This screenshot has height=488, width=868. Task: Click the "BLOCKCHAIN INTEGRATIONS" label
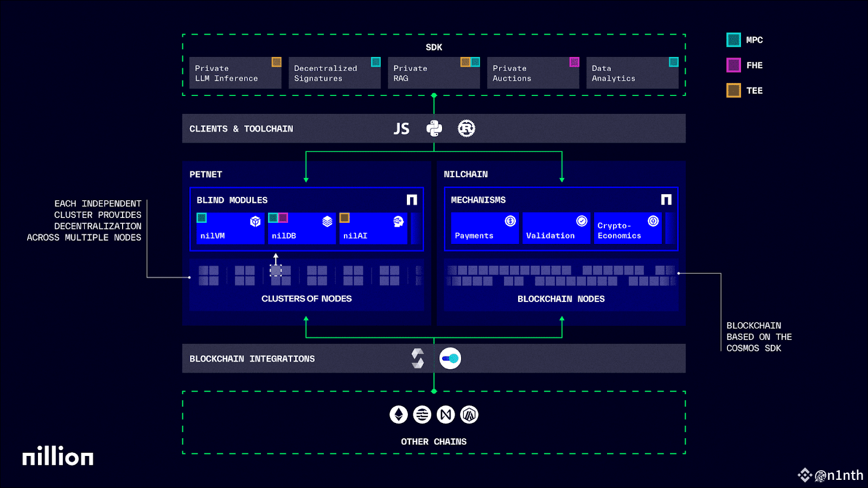(252, 359)
